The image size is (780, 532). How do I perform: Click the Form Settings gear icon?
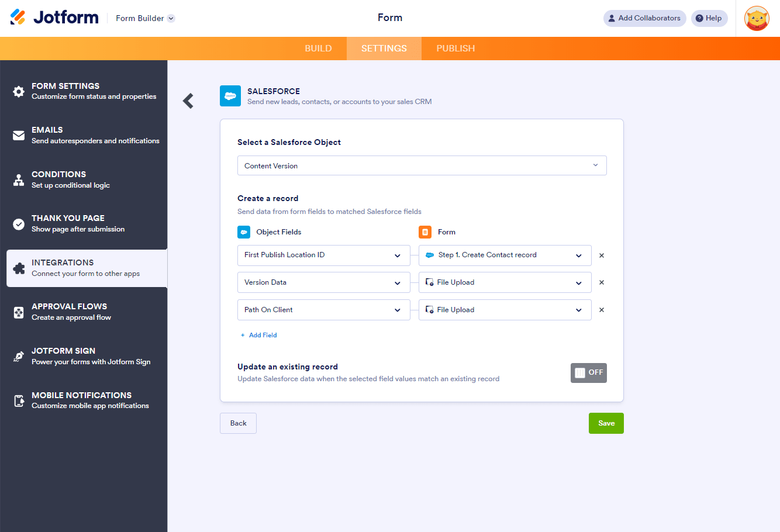click(19, 92)
